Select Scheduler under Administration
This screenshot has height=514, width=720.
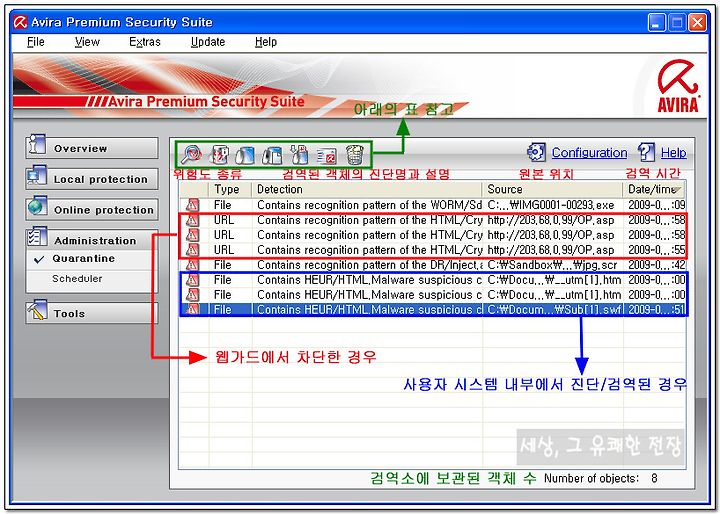point(77,279)
